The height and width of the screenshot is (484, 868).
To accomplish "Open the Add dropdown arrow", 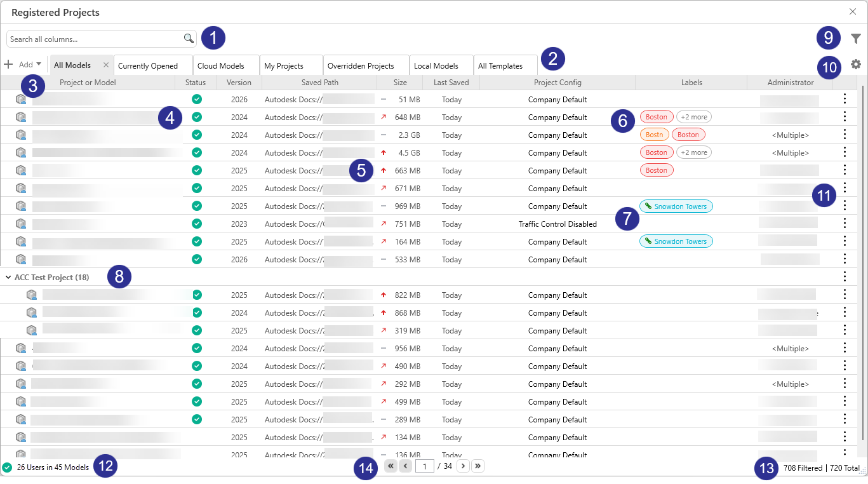I will pos(39,64).
